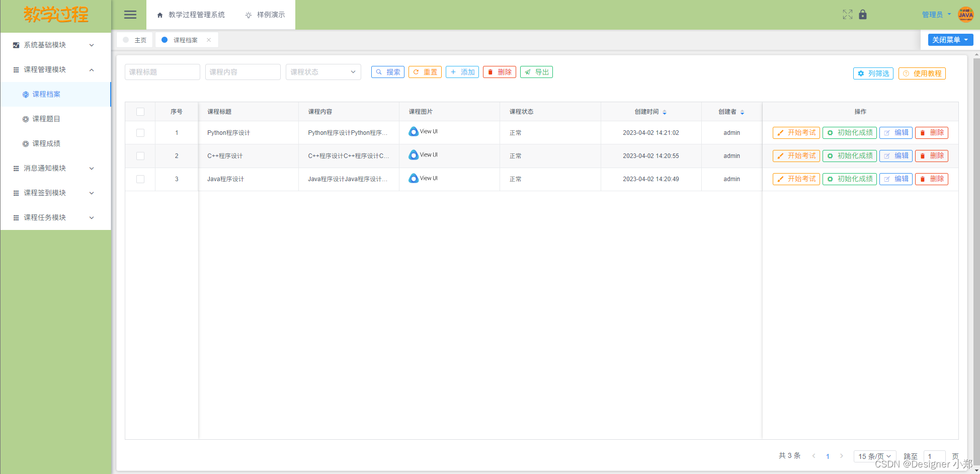Focus the 课程标题 search field

pyautogui.click(x=162, y=72)
